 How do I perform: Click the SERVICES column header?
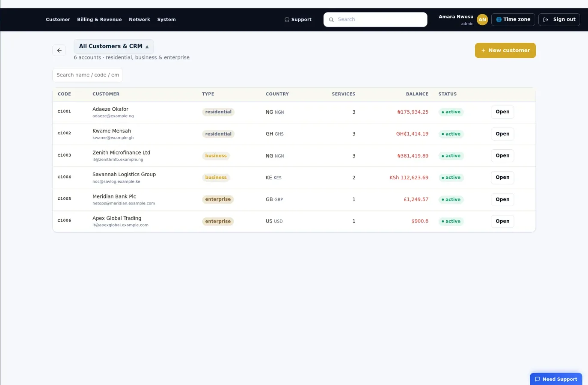coord(344,94)
